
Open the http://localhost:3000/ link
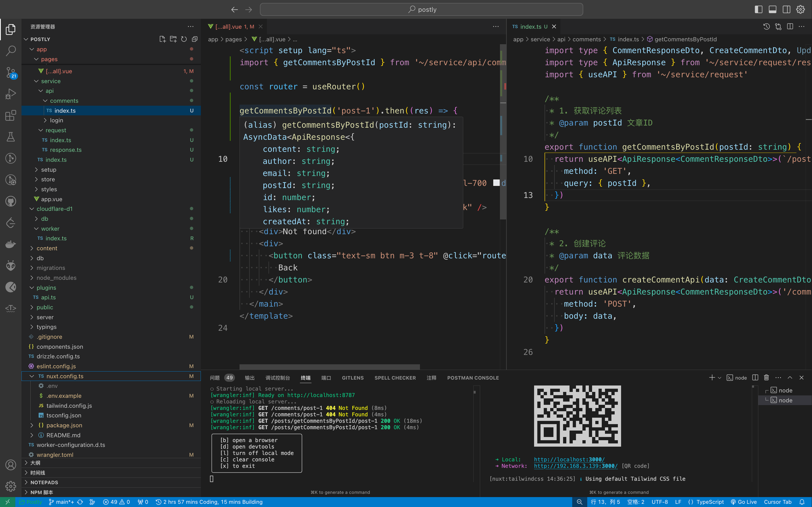569,459
